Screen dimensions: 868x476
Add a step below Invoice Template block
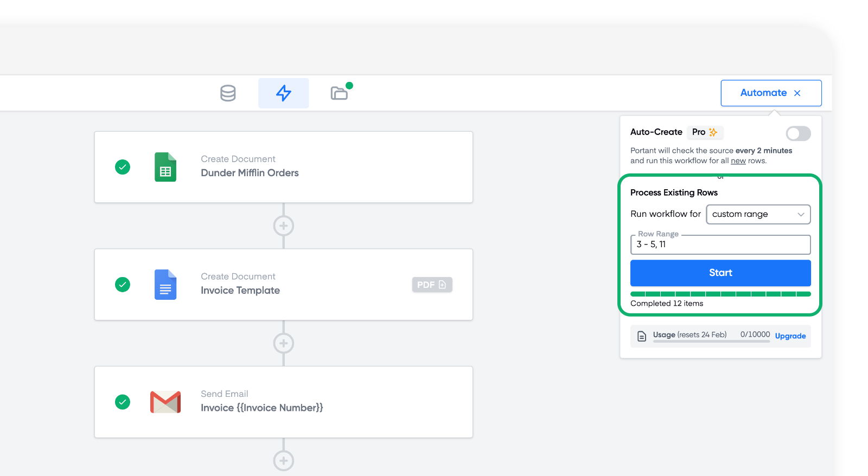click(x=283, y=343)
